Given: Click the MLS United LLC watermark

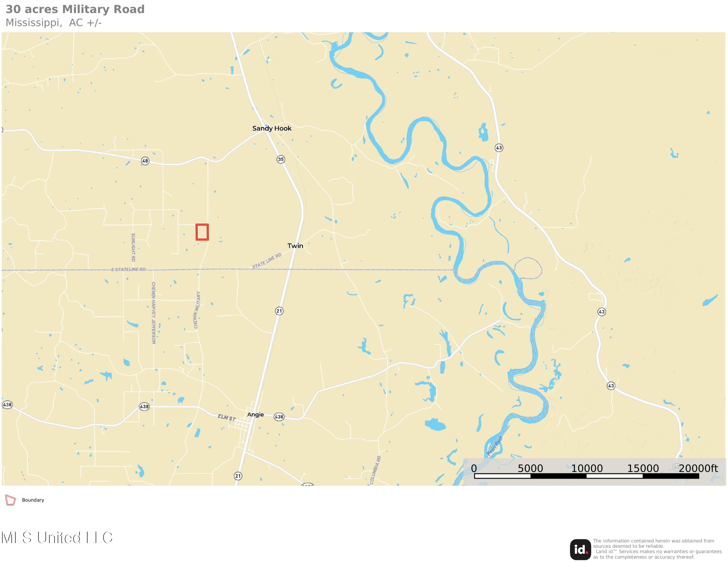Looking at the screenshot, I should click(x=57, y=538).
